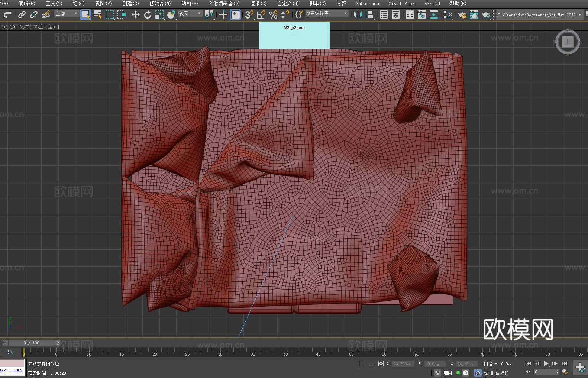The height and width of the screenshot is (378, 588).
Task: Click the Select and Manipulate icon
Action: click(x=223, y=14)
